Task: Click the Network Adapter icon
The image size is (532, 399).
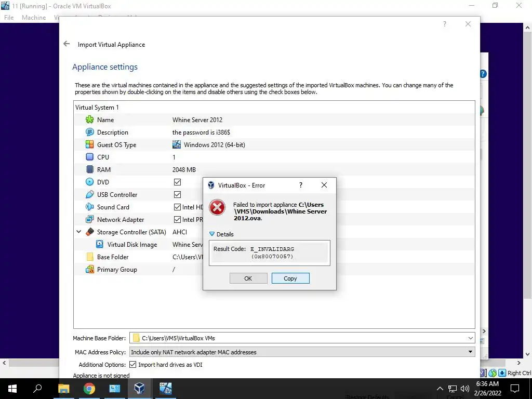Action: (89, 220)
